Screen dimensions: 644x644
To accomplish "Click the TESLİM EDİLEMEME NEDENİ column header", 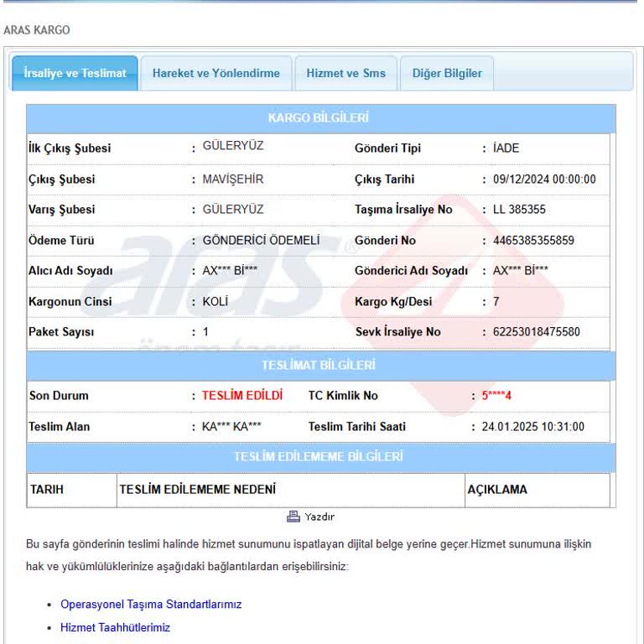I will [x=198, y=490].
